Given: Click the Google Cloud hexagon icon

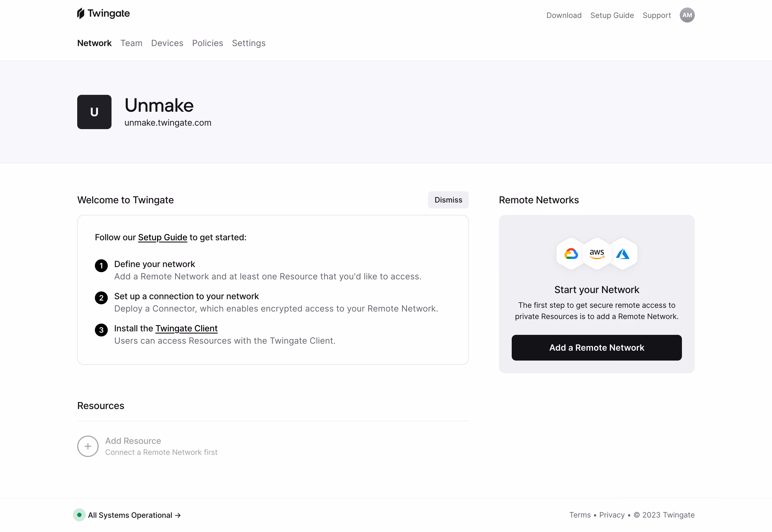Looking at the screenshot, I should click(x=571, y=254).
